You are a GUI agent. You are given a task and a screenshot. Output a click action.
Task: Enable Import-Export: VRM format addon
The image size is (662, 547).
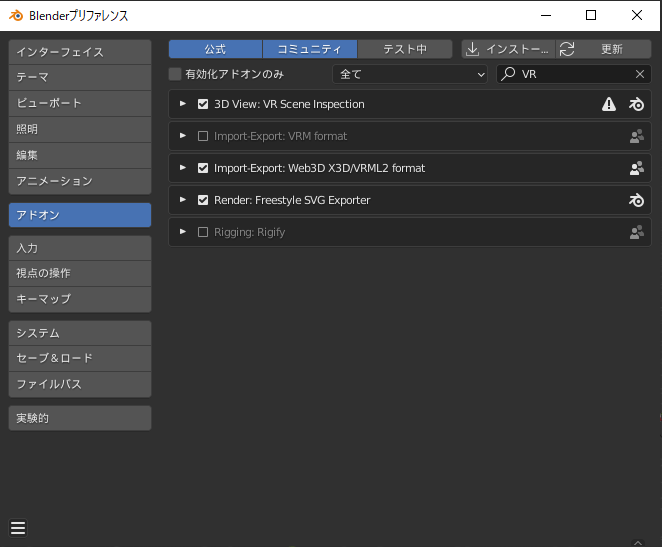click(x=203, y=136)
